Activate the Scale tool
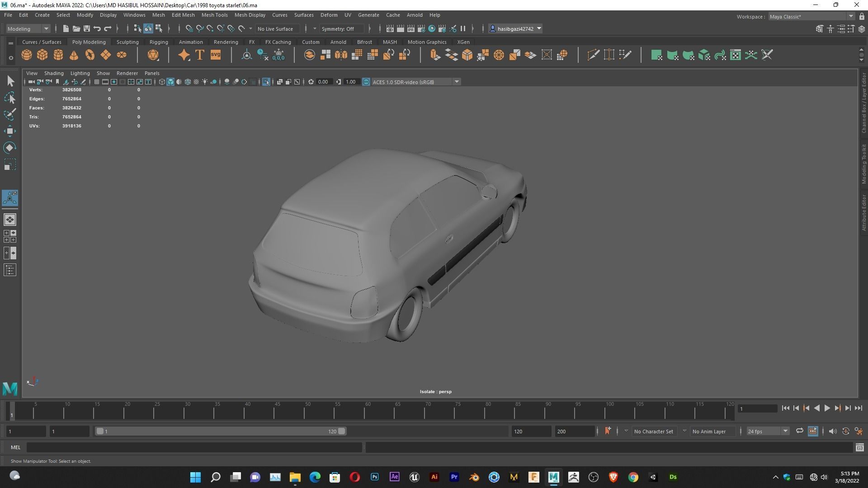This screenshot has width=868, height=488. point(10,164)
